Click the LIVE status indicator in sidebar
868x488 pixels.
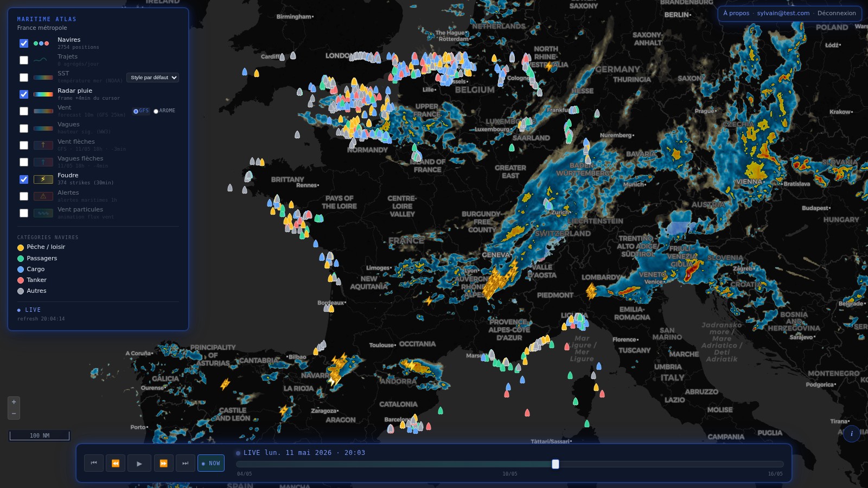(29, 310)
